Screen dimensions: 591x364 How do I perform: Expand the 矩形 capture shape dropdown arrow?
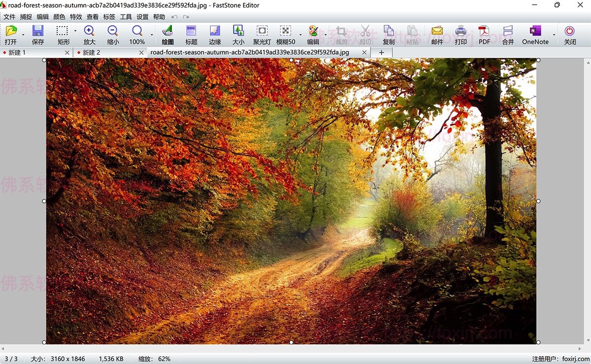[75, 31]
